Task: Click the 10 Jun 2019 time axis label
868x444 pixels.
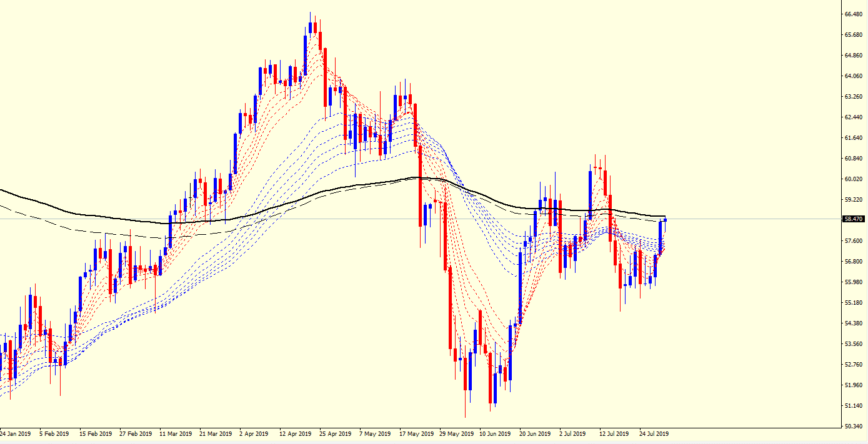Action: tap(495, 434)
